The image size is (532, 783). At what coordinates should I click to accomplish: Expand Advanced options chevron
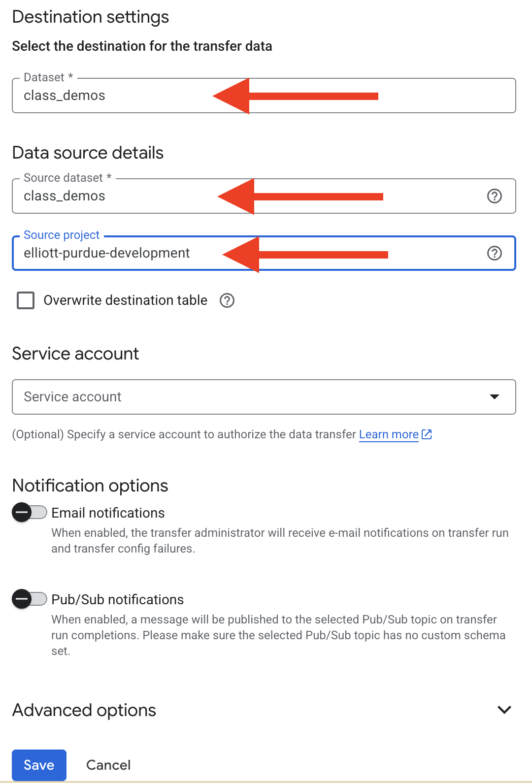click(x=504, y=710)
